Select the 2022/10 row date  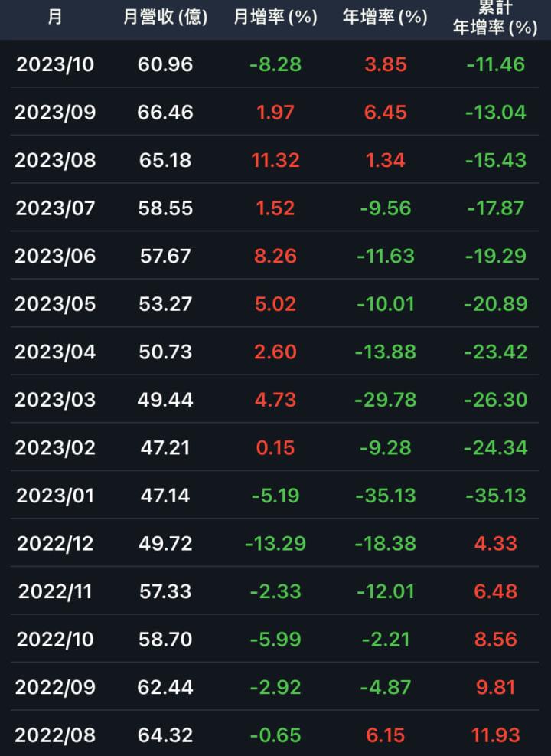pyautogui.click(x=55, y=640)
